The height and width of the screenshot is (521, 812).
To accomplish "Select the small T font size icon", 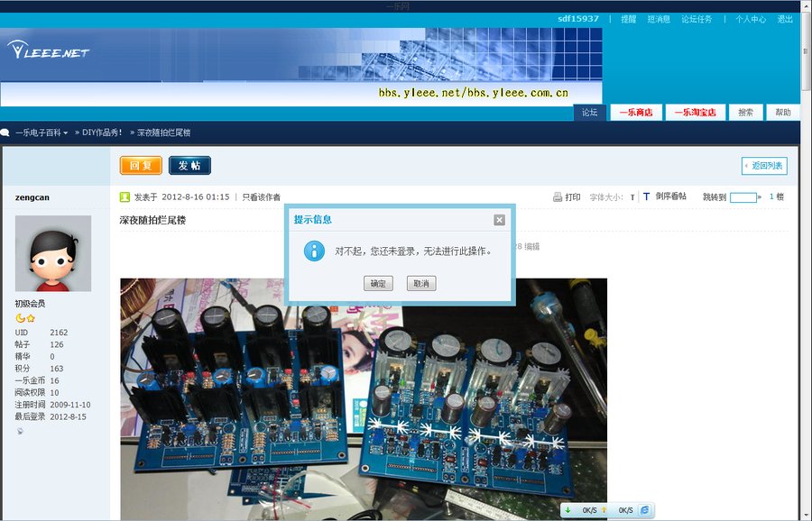I will pyautogui.click(x=634, y=197).
